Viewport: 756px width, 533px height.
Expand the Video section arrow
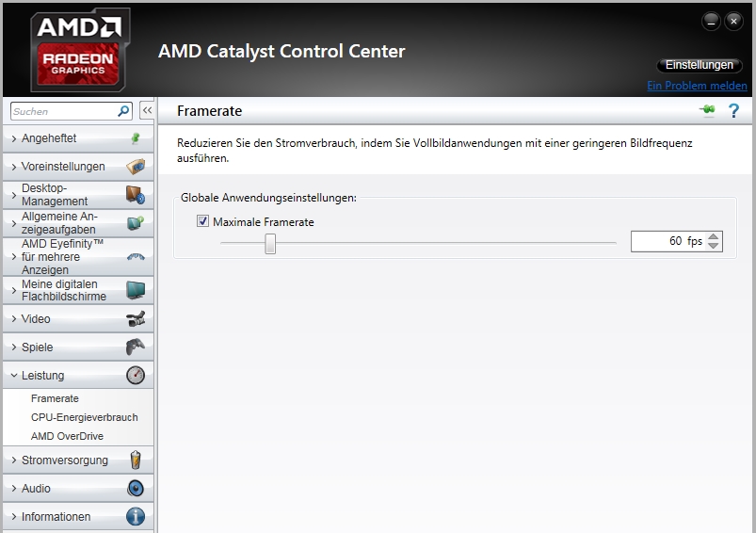click(x=14, y=319)
